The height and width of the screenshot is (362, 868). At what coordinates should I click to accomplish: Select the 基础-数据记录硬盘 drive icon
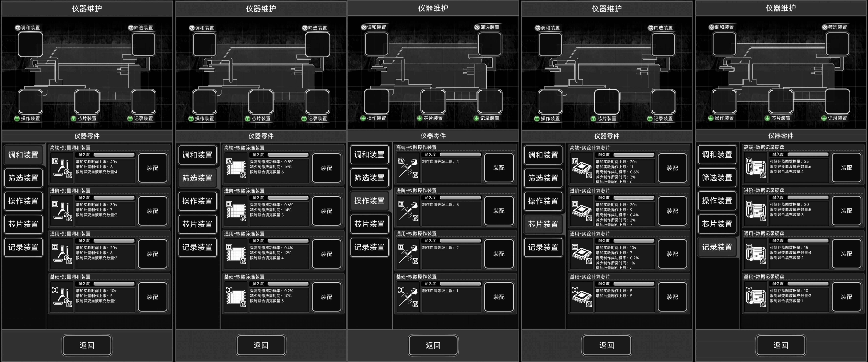coord(756,297)
